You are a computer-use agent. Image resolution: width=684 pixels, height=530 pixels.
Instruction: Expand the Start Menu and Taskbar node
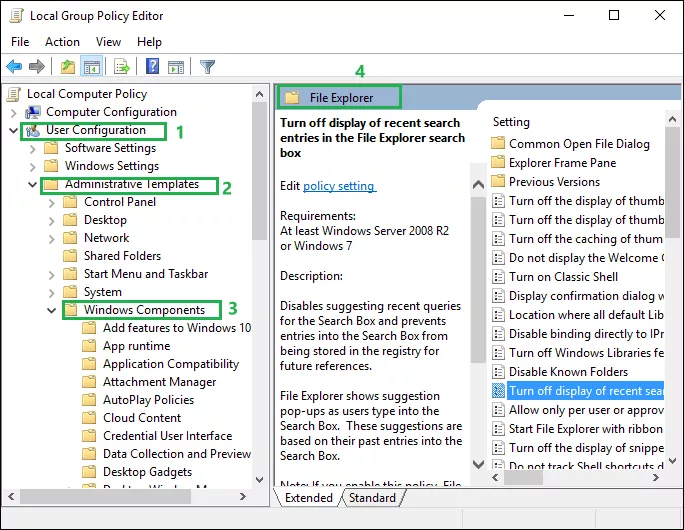pos(52,275)
